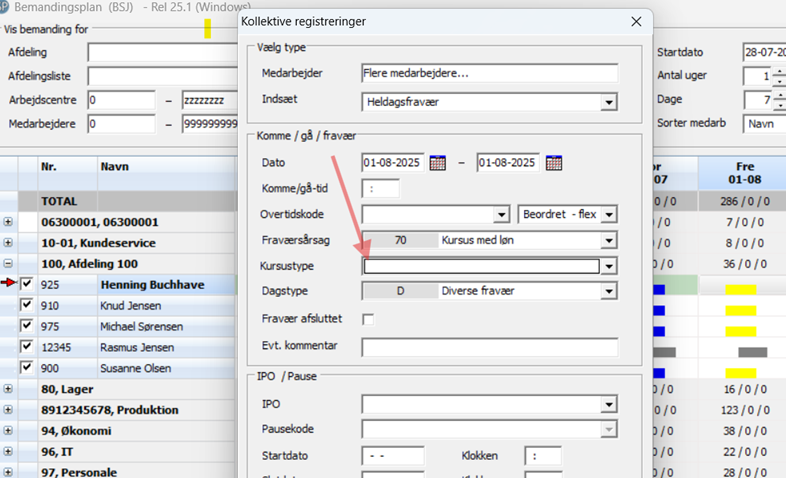Expand the 80, Lager group

9,389
